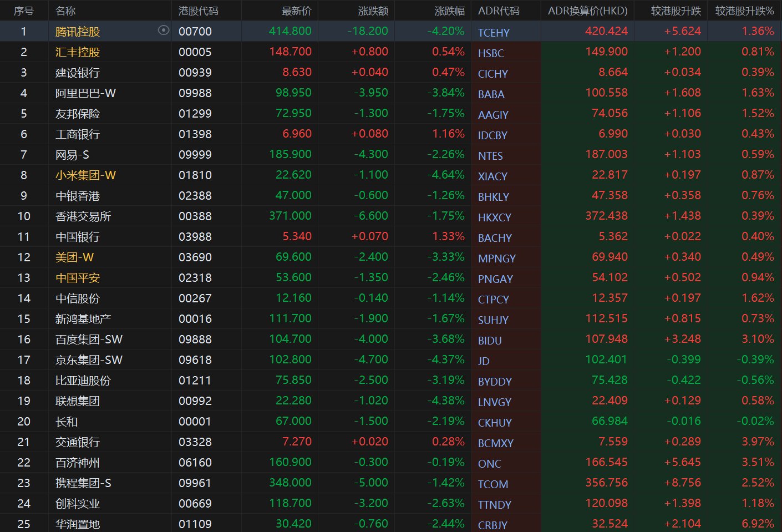The height and width of the screenshot is (532, 782).
Task: Select the price change value -18.200
Action: [x=368, y=31]
